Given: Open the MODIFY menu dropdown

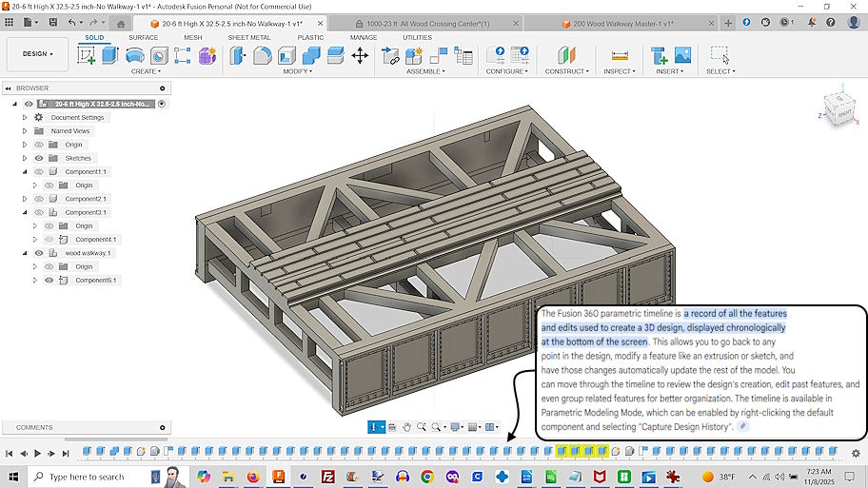Looking at the screenshot, I should point(297,71).
